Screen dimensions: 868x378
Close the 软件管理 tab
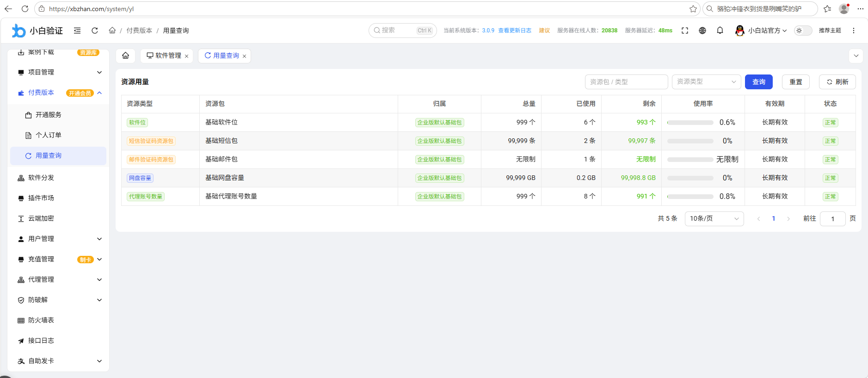tap(187, 56)
